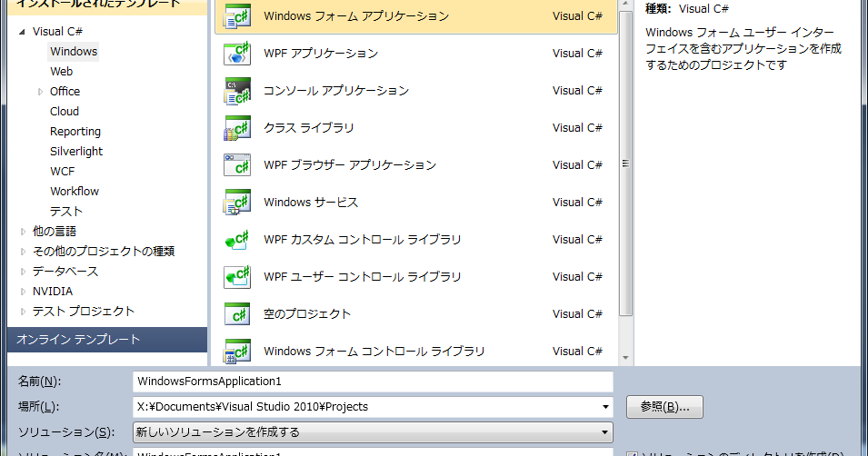Select WPF カスタム コントロール ライブラリ icon
868x456 pixels.
click(x=237, y=240)
